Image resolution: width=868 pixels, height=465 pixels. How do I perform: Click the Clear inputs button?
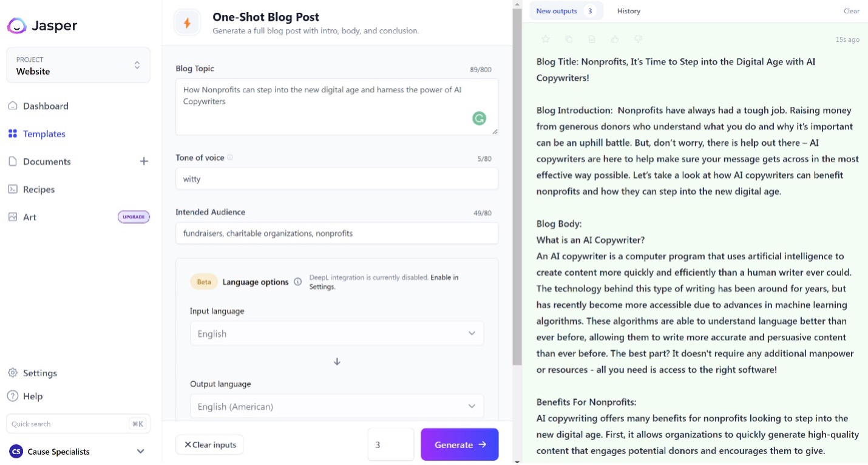tap(209, 444)
